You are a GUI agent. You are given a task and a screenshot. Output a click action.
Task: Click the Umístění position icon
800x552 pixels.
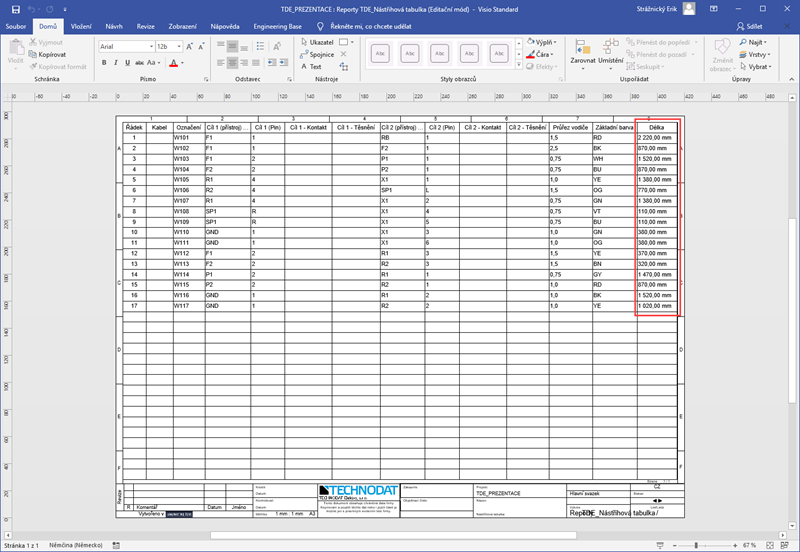point(610,50)
